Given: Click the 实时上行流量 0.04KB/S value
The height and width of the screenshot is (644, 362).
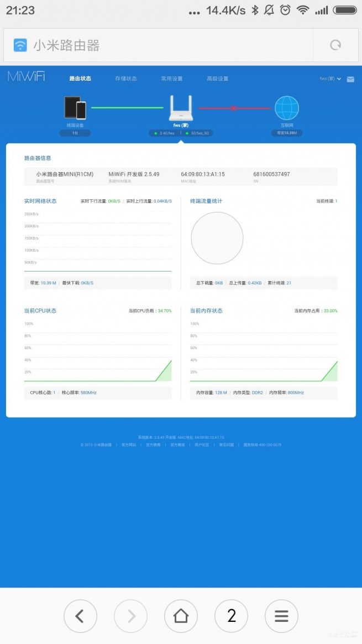Looking at the screenshot, I should coord(162,201).
